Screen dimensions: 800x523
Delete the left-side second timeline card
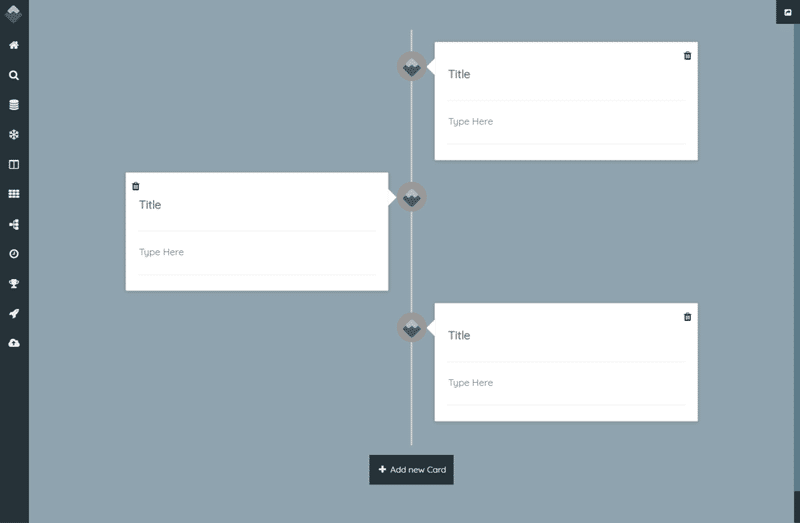(136, 186)
